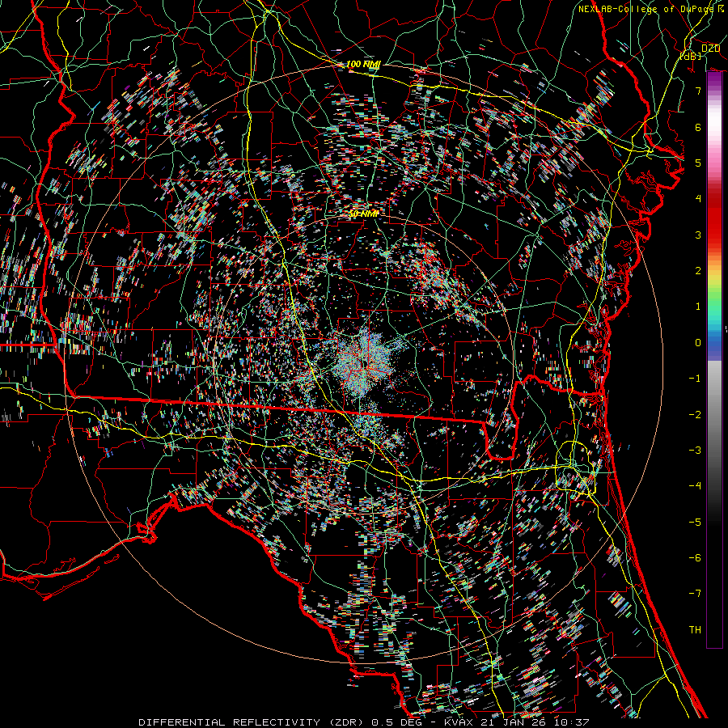Select the 100 NMI range ring label
728x728 pixels.
point(363,64)
